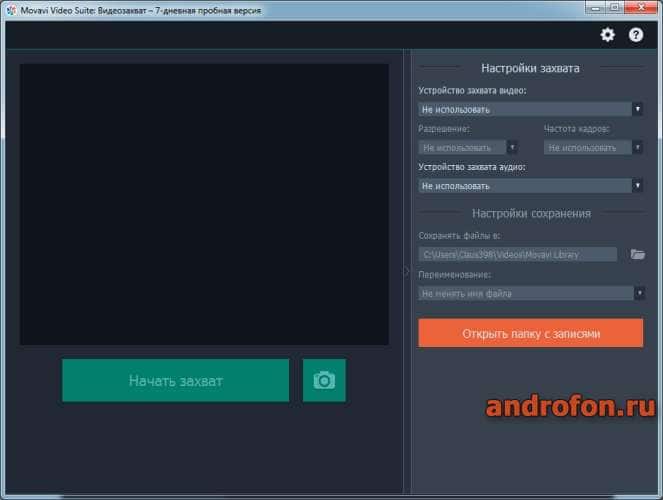Click the Настройки захвата heading
The width and height of the screenshot is (663, 500).
[x=530, y=68]
